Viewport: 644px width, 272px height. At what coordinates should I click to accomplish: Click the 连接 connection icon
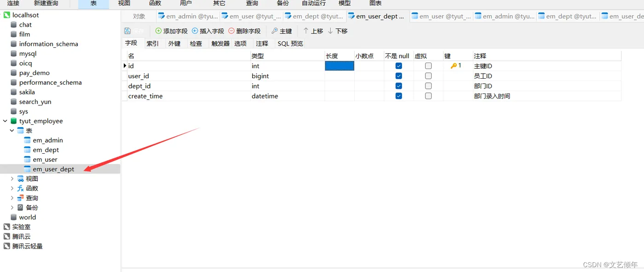tap(13, 4)
